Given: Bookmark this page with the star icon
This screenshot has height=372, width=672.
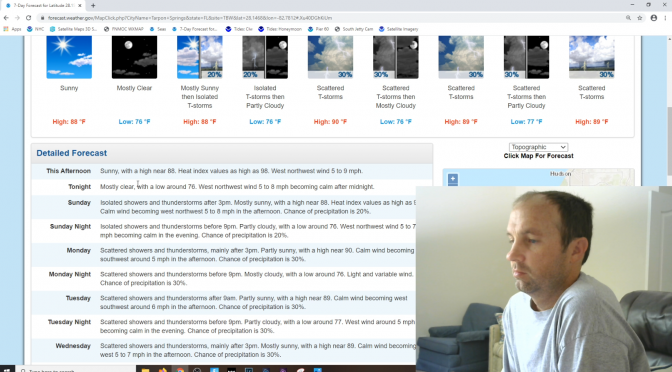Looking at the screenshot, I should [x=639, y=18].
